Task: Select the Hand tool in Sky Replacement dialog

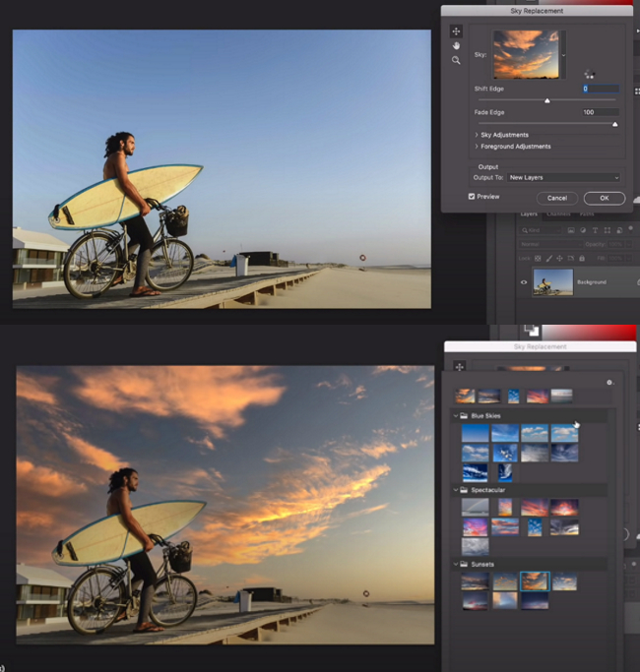Action: [456, 46]
